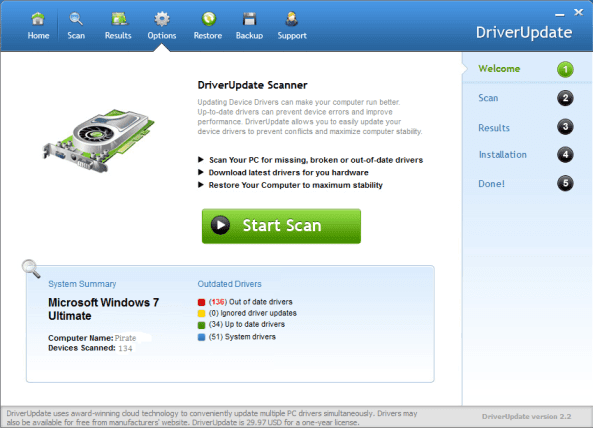This screenshot has width=593, height=428.
Task: Click the System Summary magnifier icon
Action: [x=31, y=269]
